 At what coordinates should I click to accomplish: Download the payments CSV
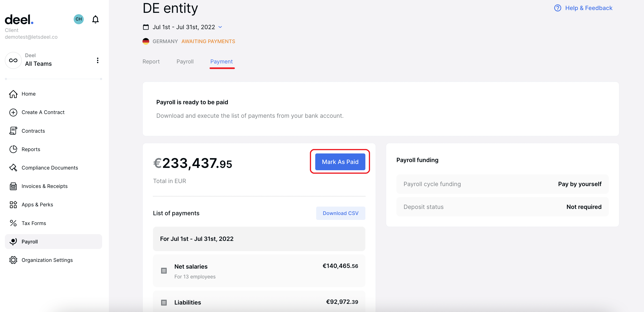(340, 213)
